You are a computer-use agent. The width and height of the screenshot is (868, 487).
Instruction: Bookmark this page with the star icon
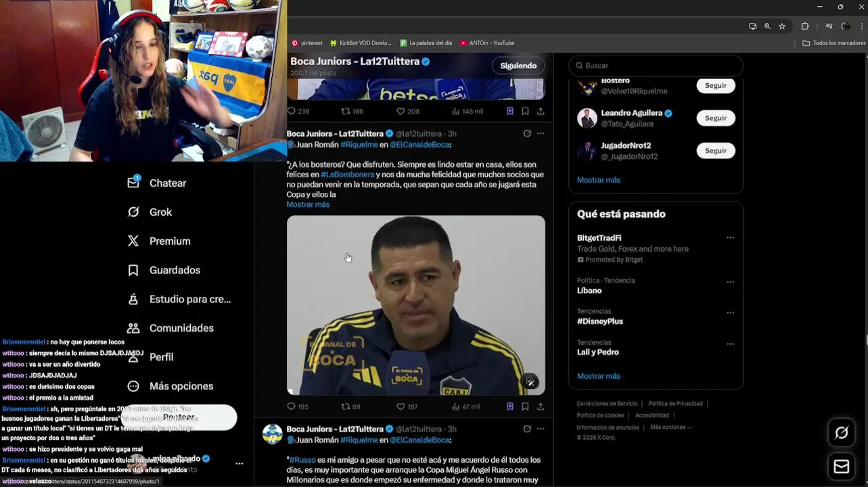tap(782, 26)
